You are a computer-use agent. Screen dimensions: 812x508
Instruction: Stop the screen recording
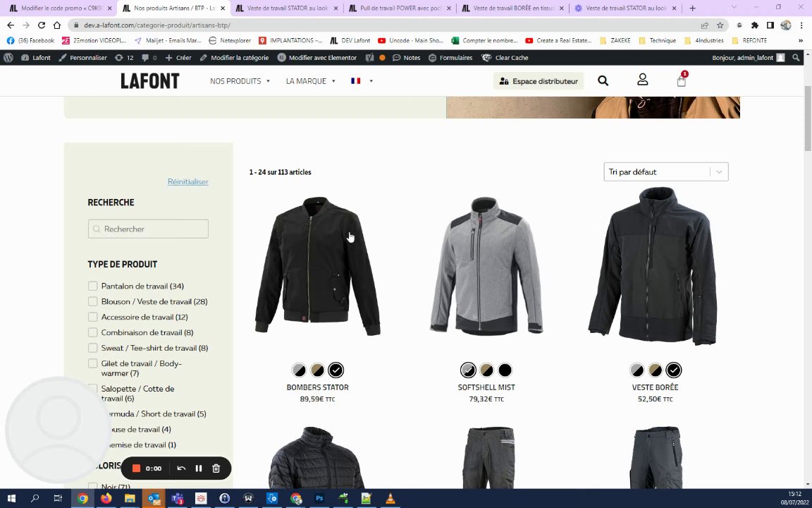coord(136,468)
